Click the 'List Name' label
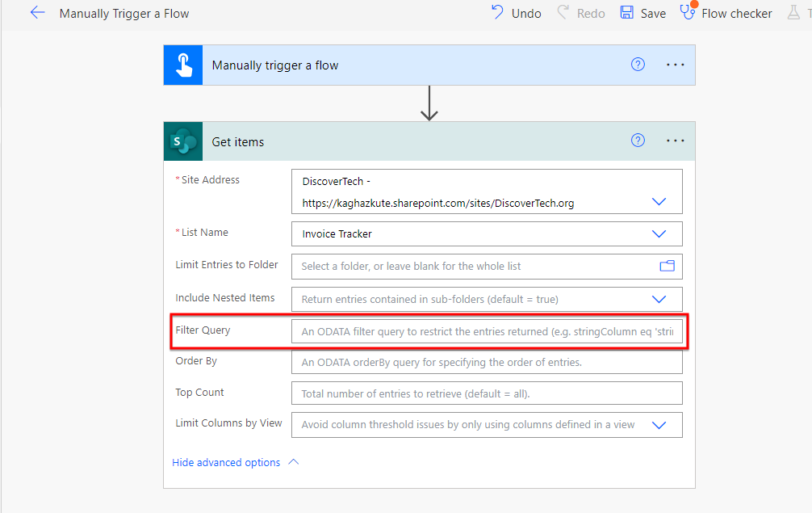 204,232
